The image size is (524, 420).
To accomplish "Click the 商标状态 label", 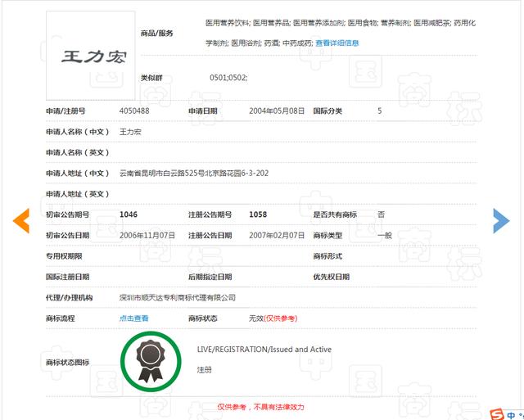I will (203, 318).
